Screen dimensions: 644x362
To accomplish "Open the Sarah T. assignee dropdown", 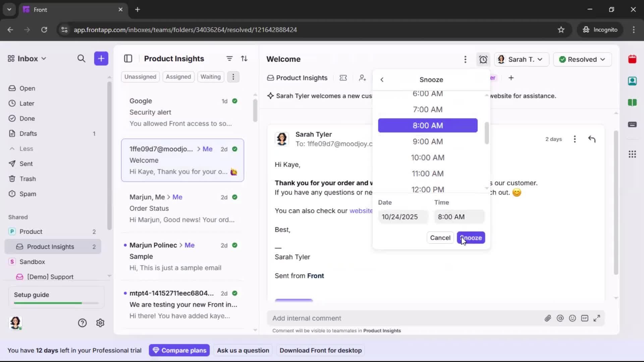I will coord(521,59).
